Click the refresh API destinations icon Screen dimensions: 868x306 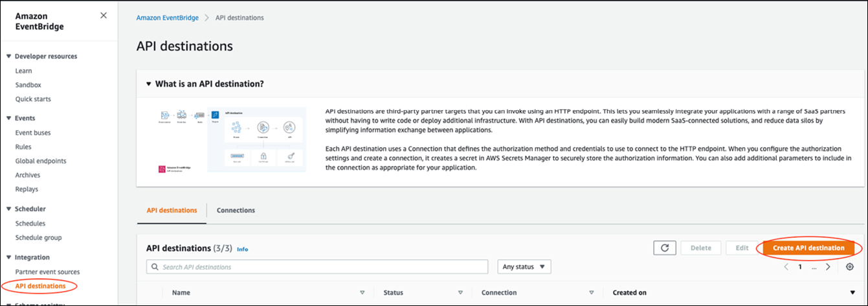pos(665,248)
